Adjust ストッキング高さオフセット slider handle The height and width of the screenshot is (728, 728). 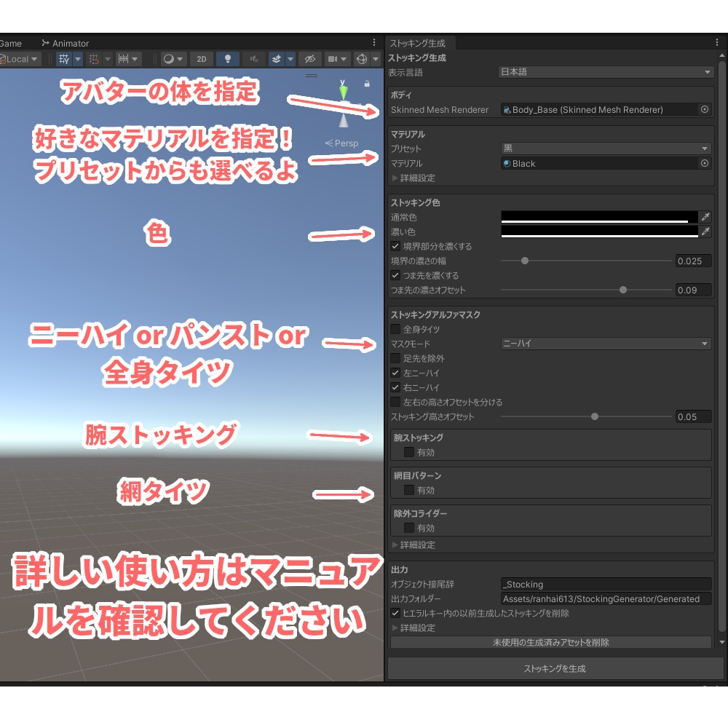point(595,416)
